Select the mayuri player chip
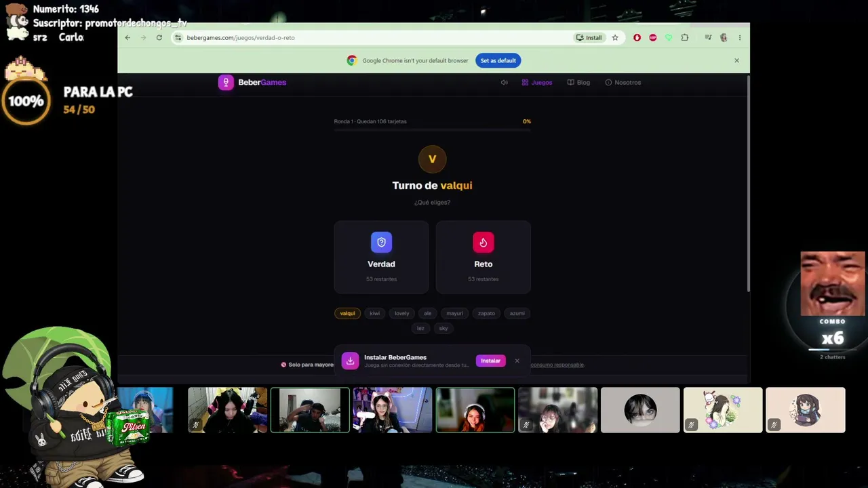Image resolution: width=868 pixels, height=488 pixels. pyautogui.click(x=455, y=313)
